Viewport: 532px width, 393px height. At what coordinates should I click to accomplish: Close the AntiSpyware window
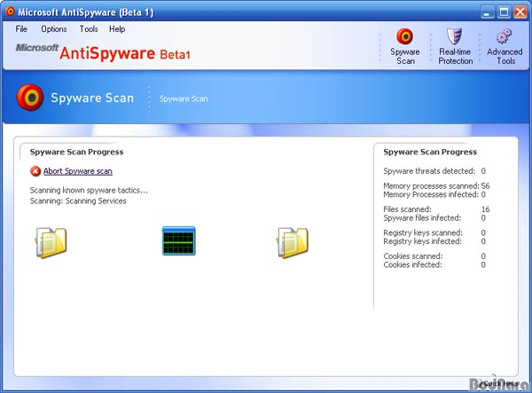tap(520, 12)
